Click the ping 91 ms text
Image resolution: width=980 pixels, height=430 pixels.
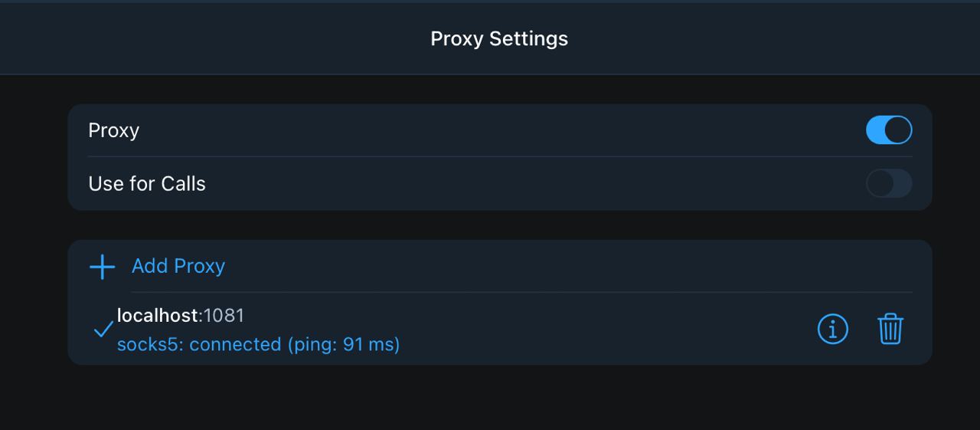(x=344, y=345)
